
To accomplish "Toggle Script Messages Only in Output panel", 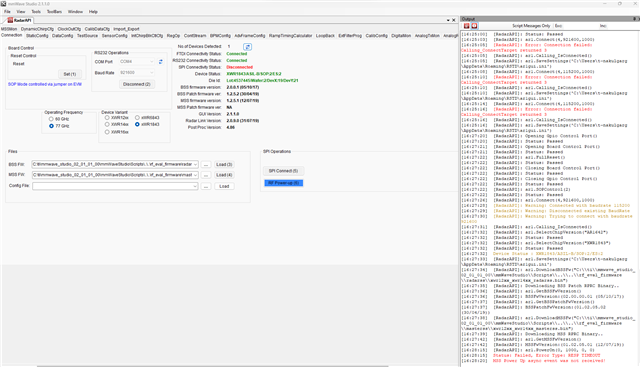I will point(531,26).
